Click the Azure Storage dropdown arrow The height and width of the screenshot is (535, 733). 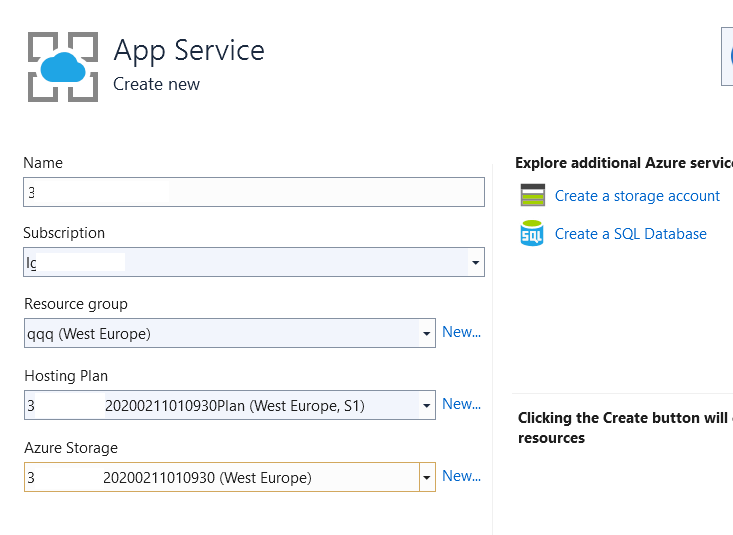427,477
